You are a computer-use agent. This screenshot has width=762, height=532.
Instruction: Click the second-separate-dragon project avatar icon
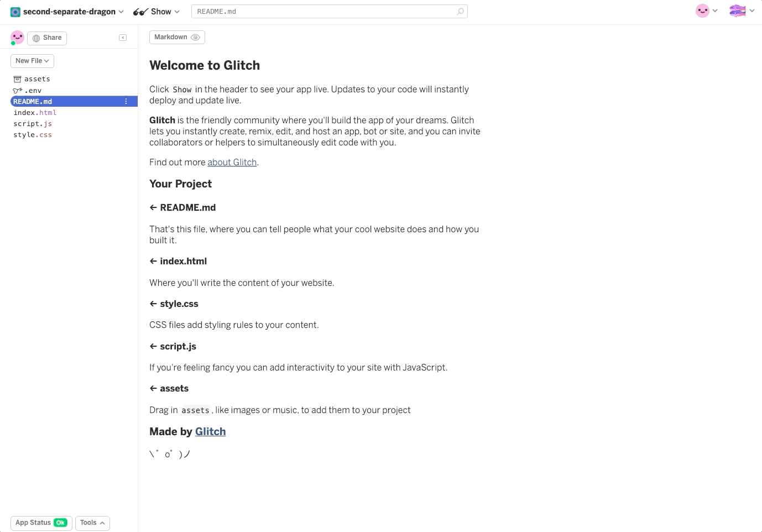(15, 12)
